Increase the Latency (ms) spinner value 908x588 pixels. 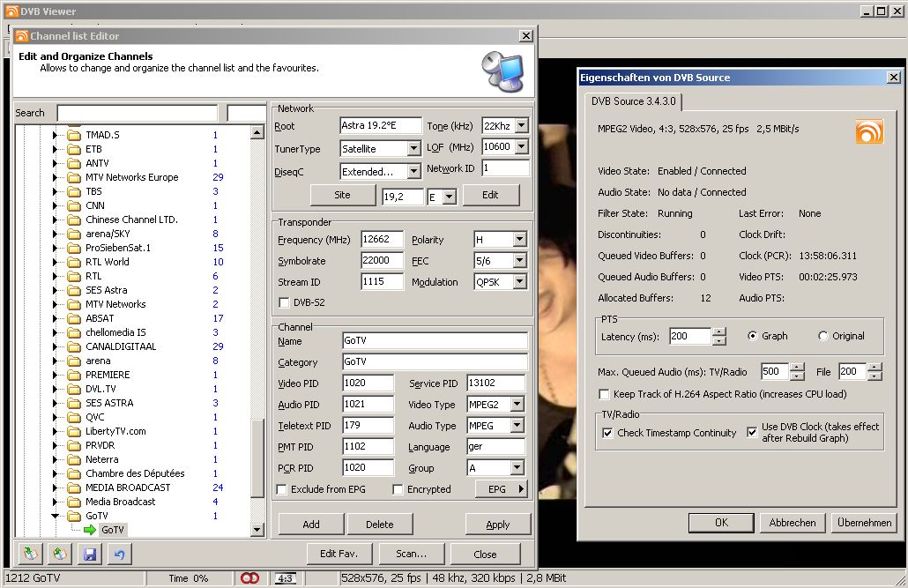coord(719,332)
